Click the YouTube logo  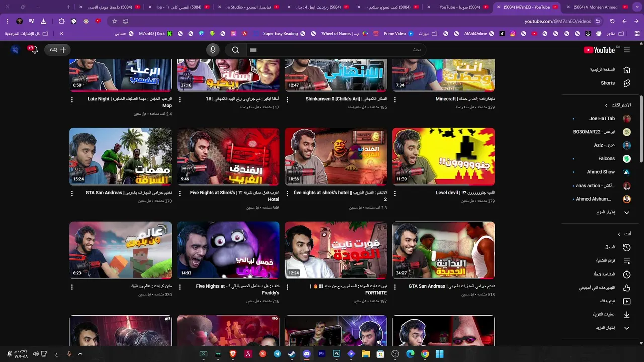[x=599, y=50]
